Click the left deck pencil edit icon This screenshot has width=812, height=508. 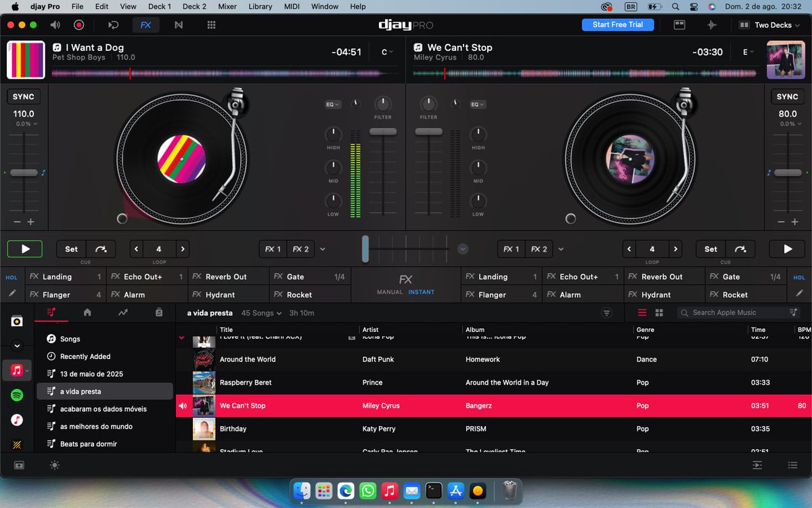[12, 294]
